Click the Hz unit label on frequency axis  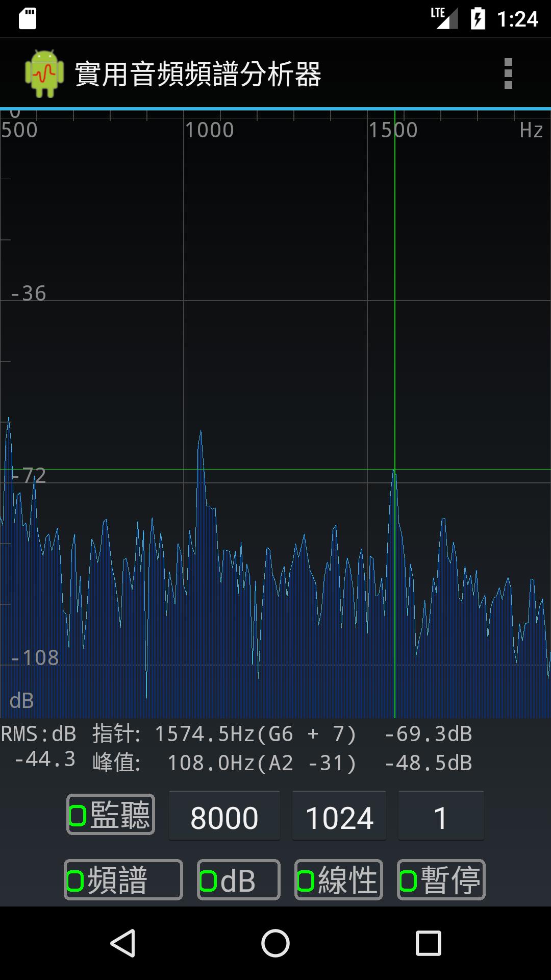point(531,130)
